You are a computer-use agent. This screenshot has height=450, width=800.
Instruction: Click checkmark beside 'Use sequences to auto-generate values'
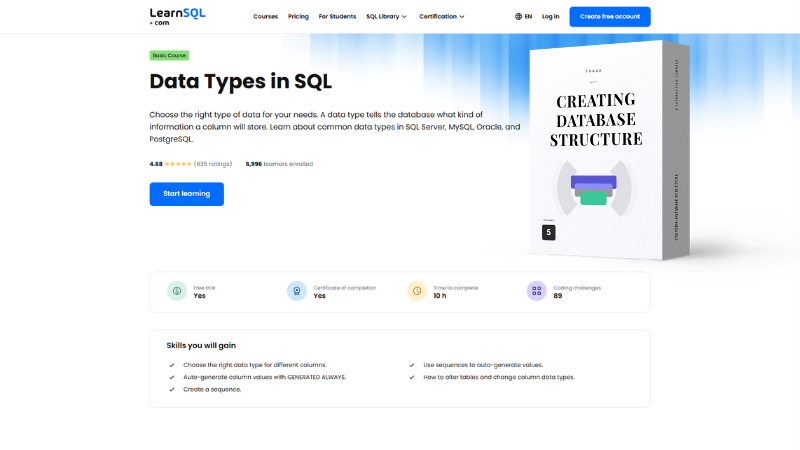[412, 365]
